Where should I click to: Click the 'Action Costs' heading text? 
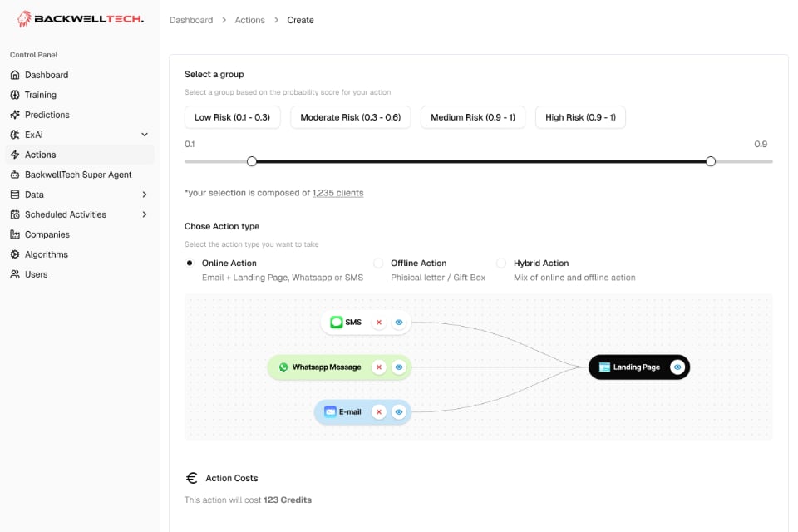[x=232, y=478]
